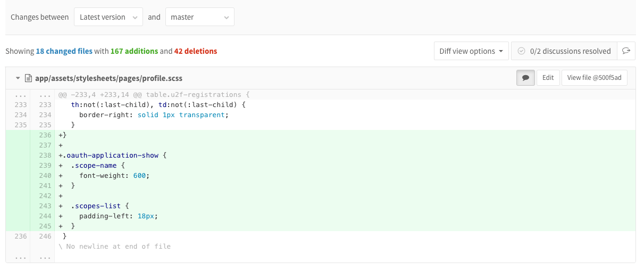644x270 pixels.
Task: Click new line number 246 at the end
Action: tap(45, 236)
